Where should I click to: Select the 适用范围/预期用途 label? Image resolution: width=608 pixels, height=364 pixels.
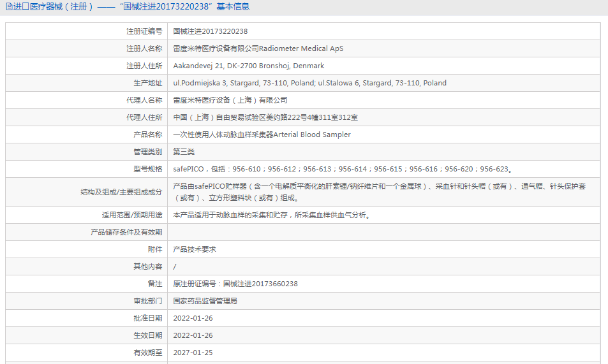(132, 215)
